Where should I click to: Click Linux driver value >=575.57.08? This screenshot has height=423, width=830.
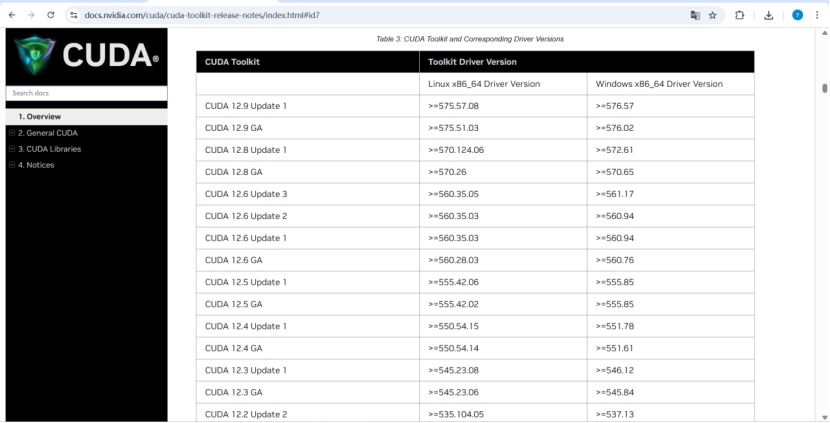pyautogui.click(x=453, y=106)
